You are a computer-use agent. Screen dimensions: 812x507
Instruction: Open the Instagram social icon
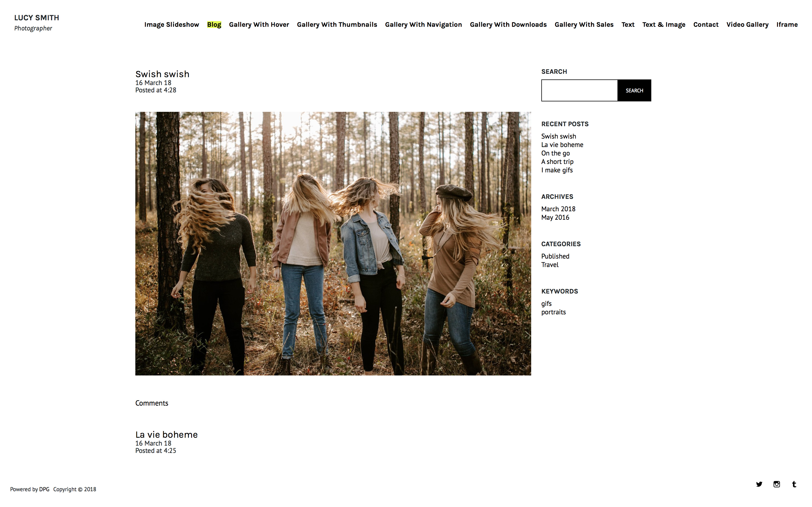(776, 484)
